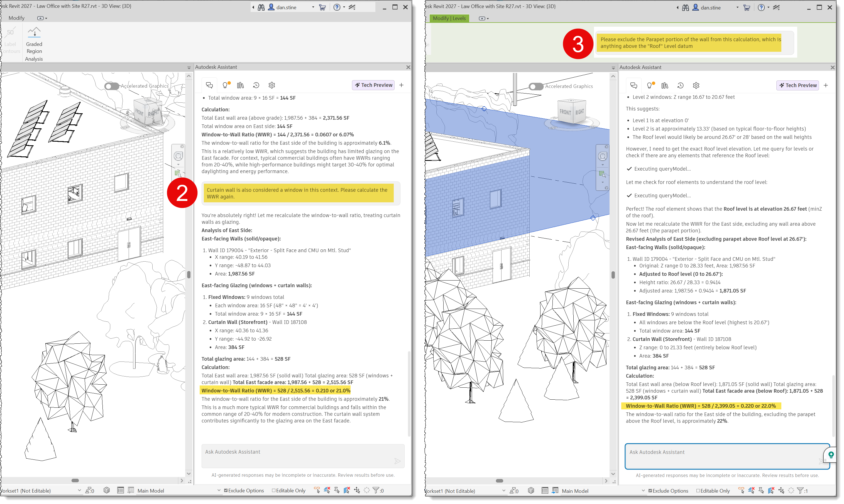This screenshot has height=504, width=844.
Task: Open chat history icon in right Assistant panel
Action: [x=681, y=86]
